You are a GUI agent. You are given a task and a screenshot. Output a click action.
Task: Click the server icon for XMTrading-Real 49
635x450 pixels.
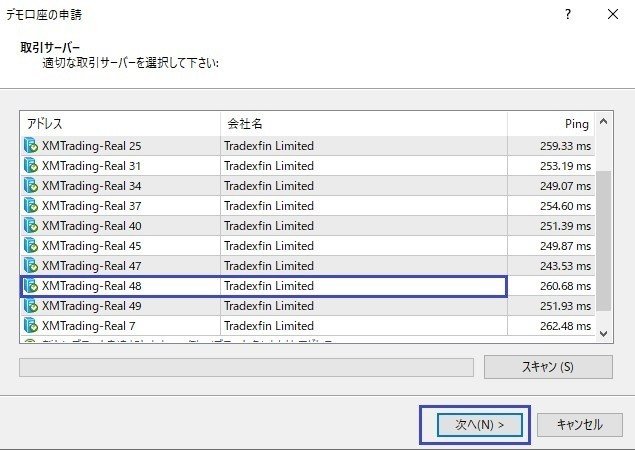pyautogui.click(x=31, y=306)
